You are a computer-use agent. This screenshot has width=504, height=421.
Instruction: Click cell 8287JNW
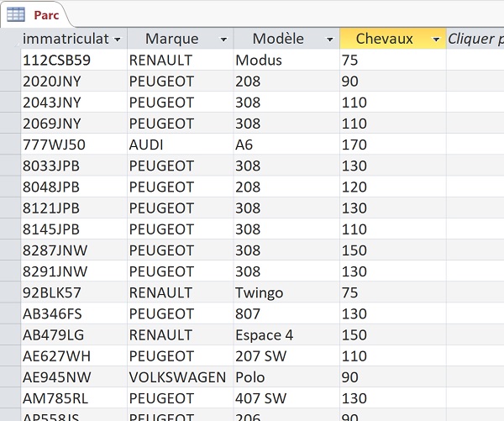pyautogui.click(x=74, y=250)
